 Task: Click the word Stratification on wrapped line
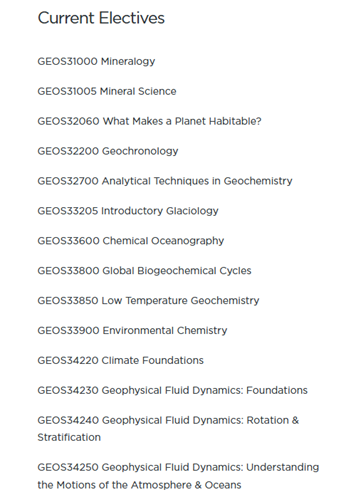pyautogui.click(x=69, y=437)
